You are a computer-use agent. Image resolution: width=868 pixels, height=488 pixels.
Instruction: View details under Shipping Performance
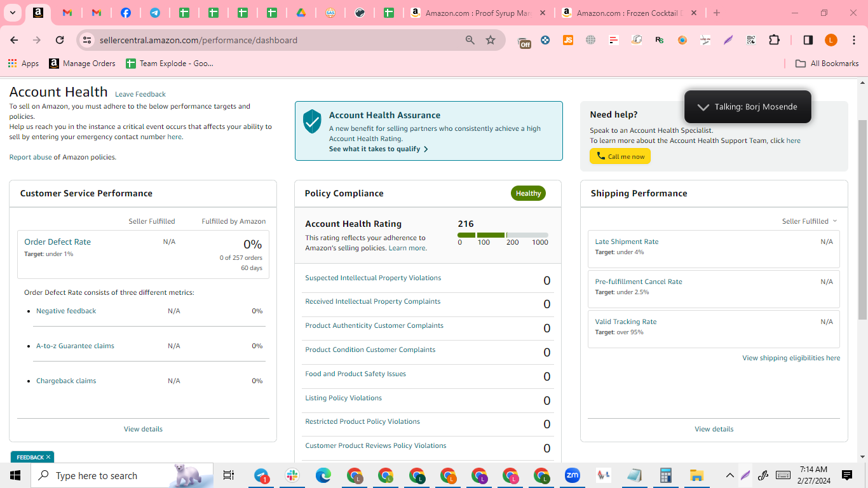pyautogui.click(x=714, y=429)
